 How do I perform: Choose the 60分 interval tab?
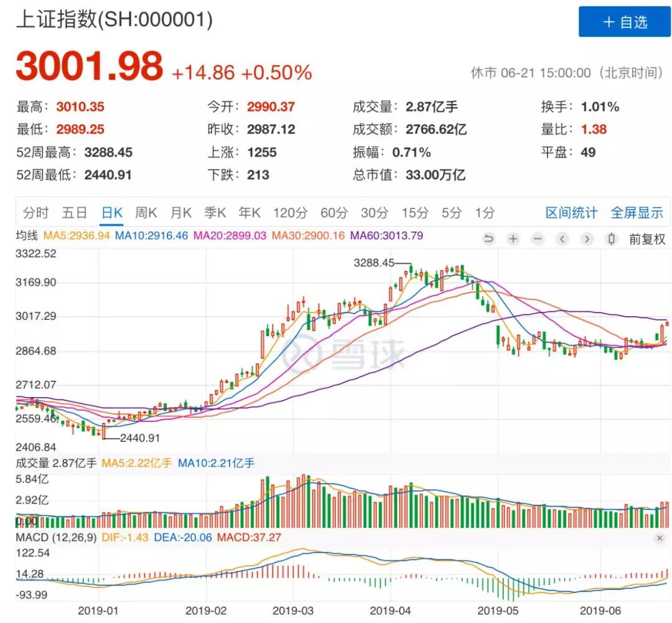click(x=334, y=213)
